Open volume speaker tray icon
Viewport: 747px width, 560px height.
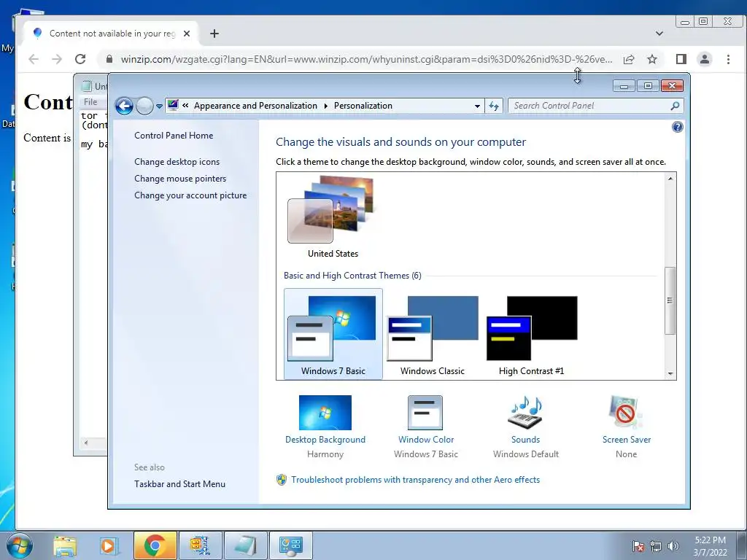tap(673, 546)
